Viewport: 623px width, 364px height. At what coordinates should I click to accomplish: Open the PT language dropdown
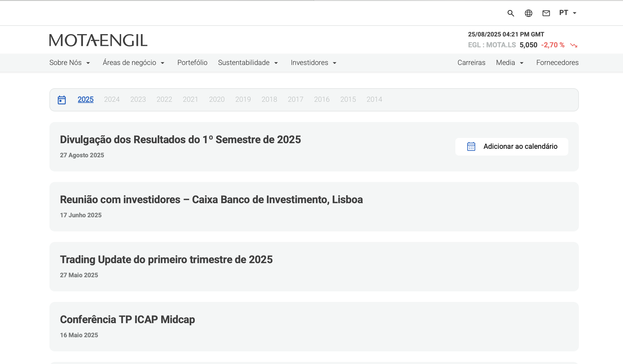point(567,13)
